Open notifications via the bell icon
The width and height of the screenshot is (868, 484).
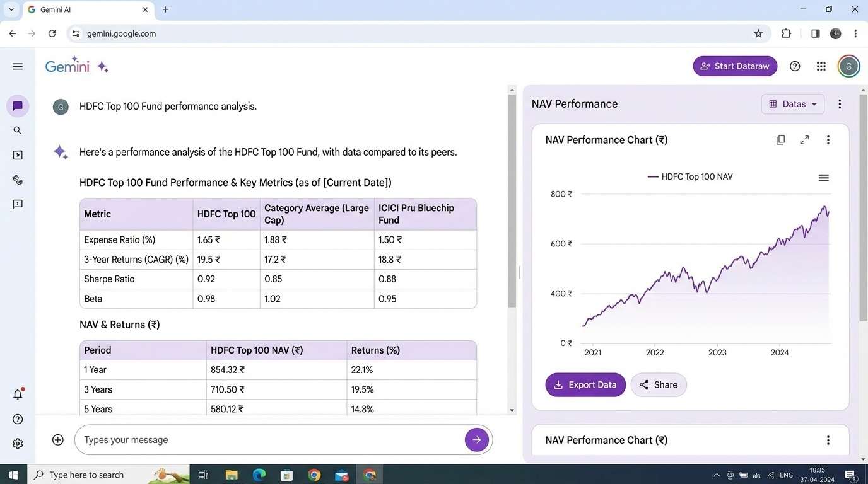[x=17, y=393]
